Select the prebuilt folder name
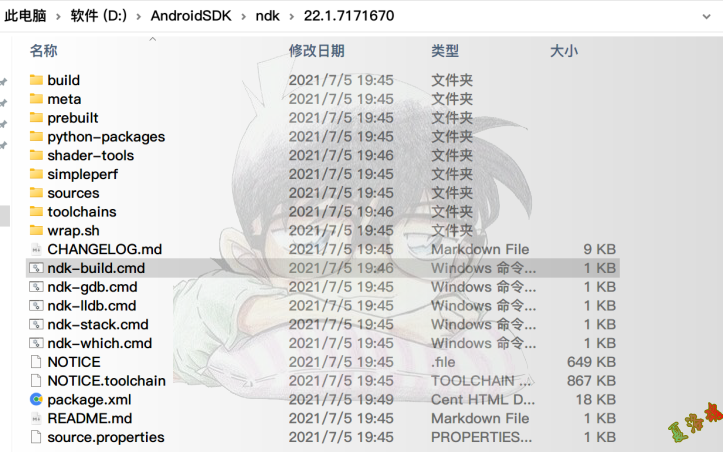The height and width of the screenshot is (452, 723). [73, 118]
